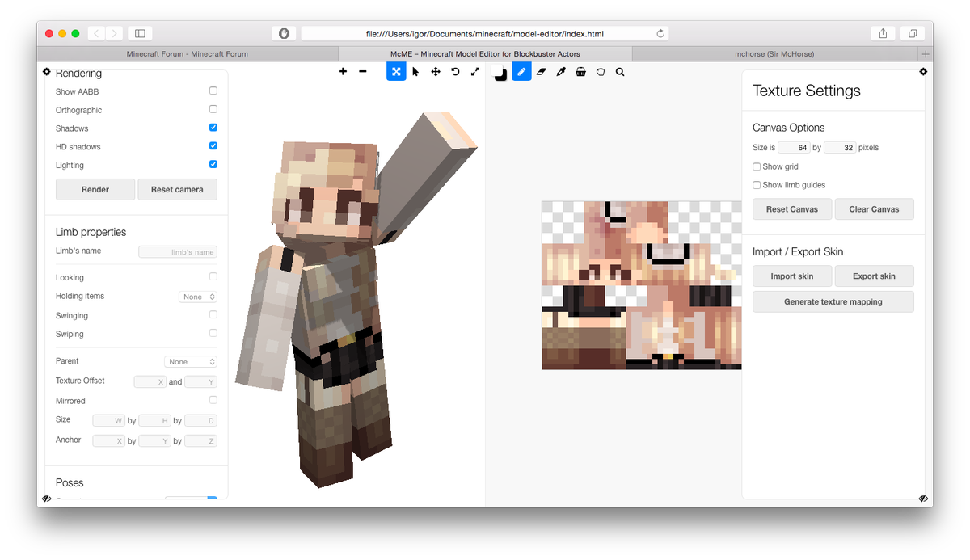Viewport: 970px width, 560px height.
Task: Open the primary color swatch picker
Action: [500, 74]
